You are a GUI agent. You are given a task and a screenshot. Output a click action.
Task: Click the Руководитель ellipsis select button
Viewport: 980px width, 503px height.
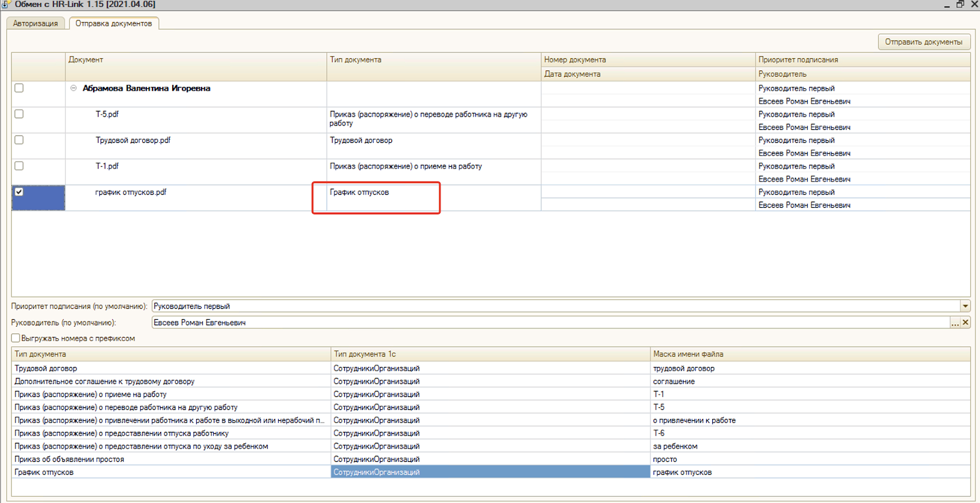pyautogui.click(x=955, y=323)
